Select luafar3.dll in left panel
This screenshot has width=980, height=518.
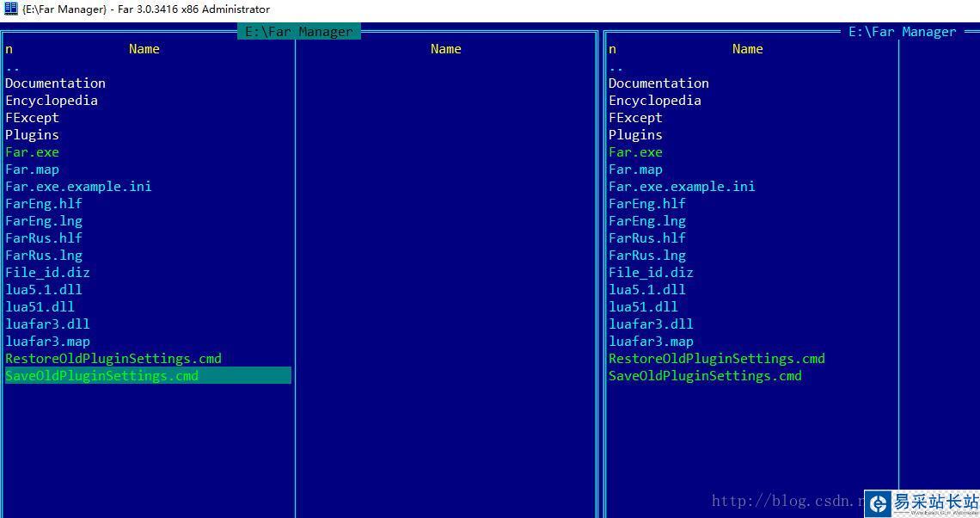[x=47, y=324]
